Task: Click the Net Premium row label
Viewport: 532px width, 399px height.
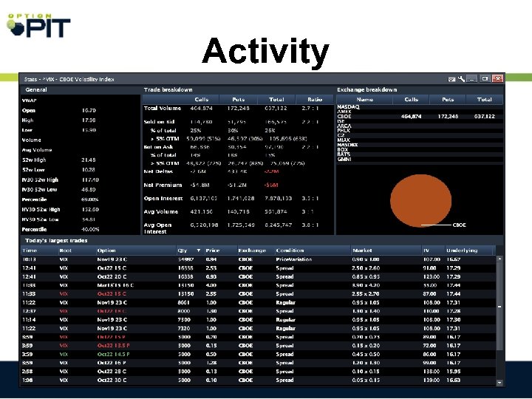Action: tap(163, 185)
